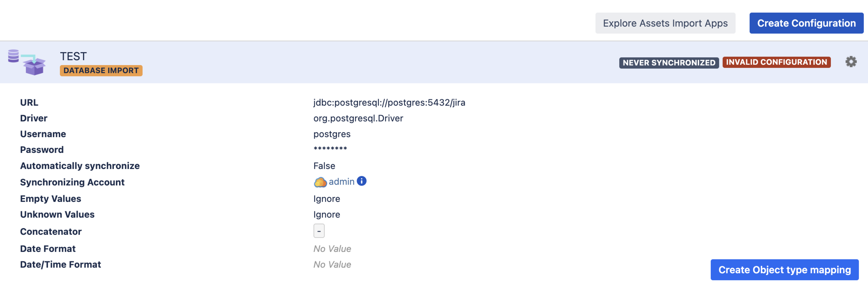Click the Never Synchronized status badge

669,63
